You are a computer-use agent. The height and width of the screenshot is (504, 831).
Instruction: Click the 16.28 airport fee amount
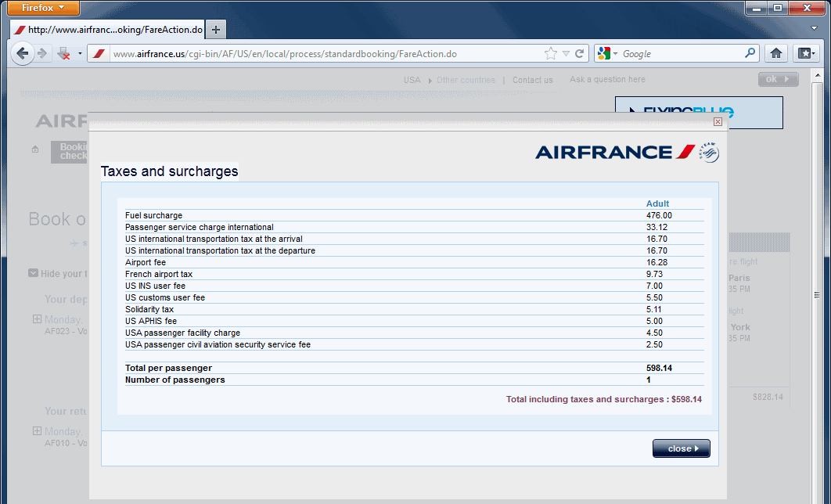point(657,262)
